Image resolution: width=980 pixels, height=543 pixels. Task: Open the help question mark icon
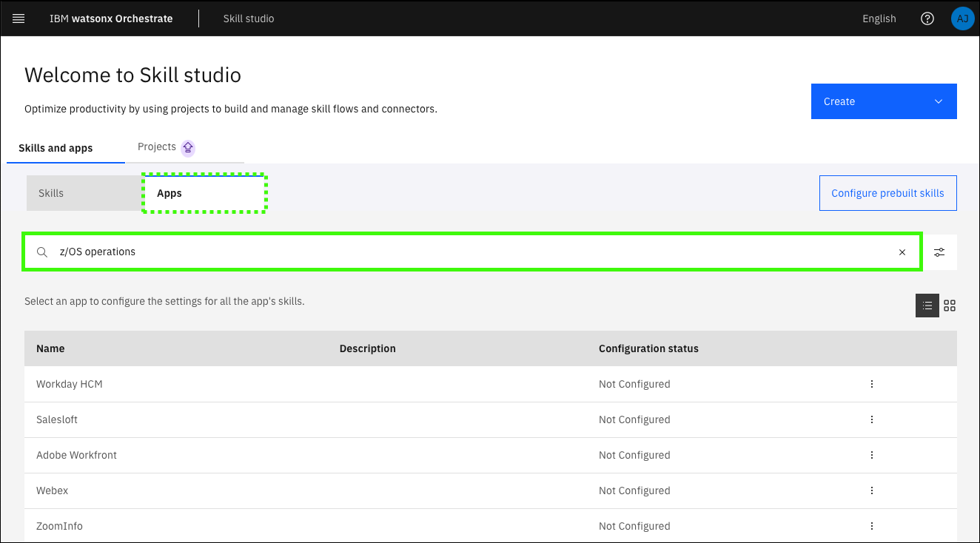(x=927, y=18)
